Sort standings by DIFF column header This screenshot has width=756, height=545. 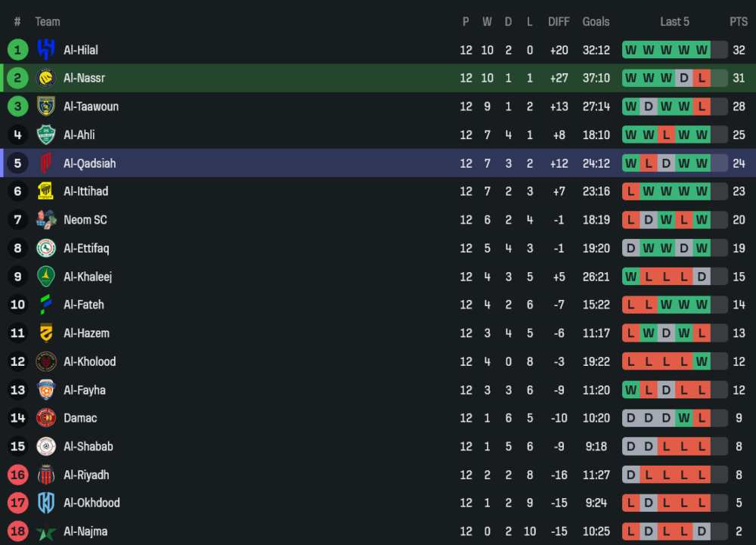click(x=559, y=22)
